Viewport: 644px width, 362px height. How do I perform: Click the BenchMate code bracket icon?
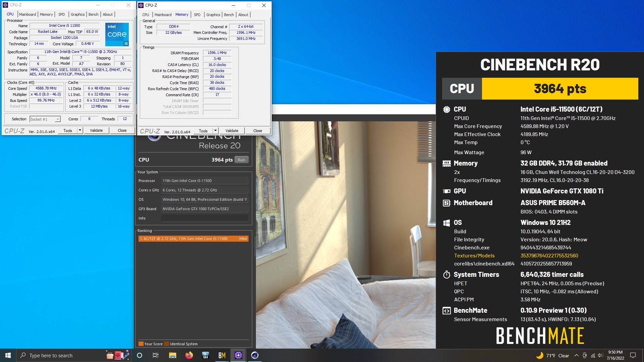(446, 311)
